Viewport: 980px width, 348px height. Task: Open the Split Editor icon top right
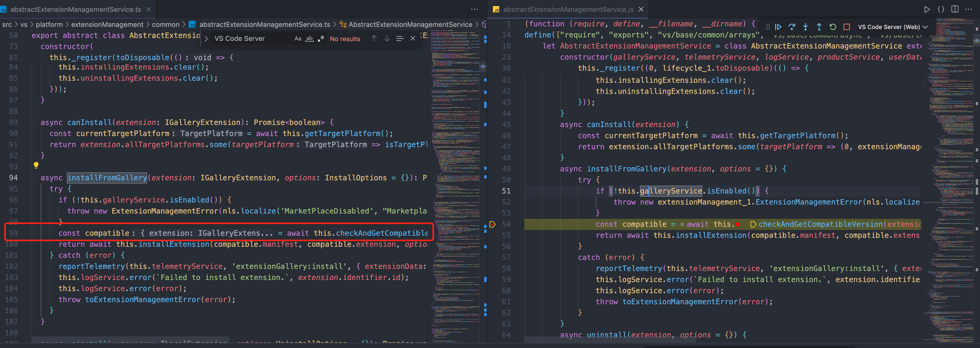click(955, 9)
